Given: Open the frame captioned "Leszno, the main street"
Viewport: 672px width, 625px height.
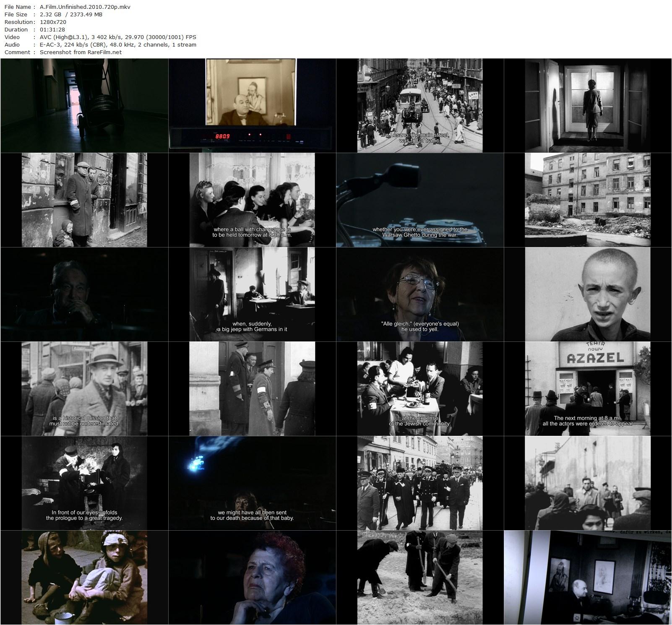Looking at the screenshot, I should 419,105.
